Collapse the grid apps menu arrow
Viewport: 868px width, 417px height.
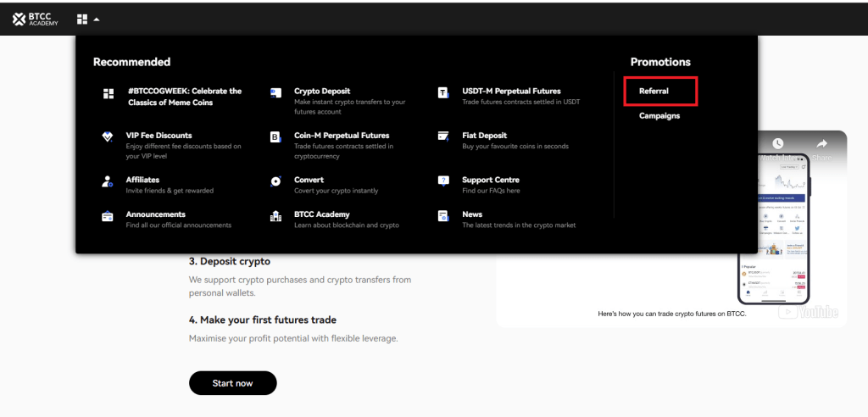click(x=97, y=19)
